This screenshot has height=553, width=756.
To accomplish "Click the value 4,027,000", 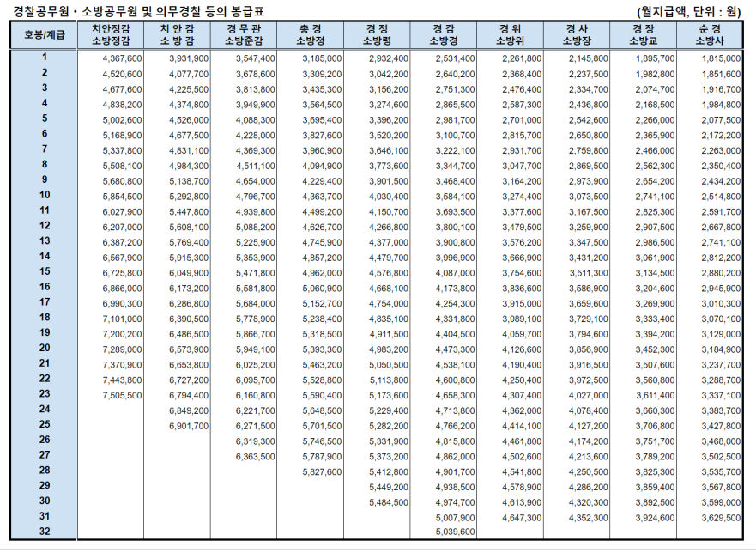I will pos(588,396).
